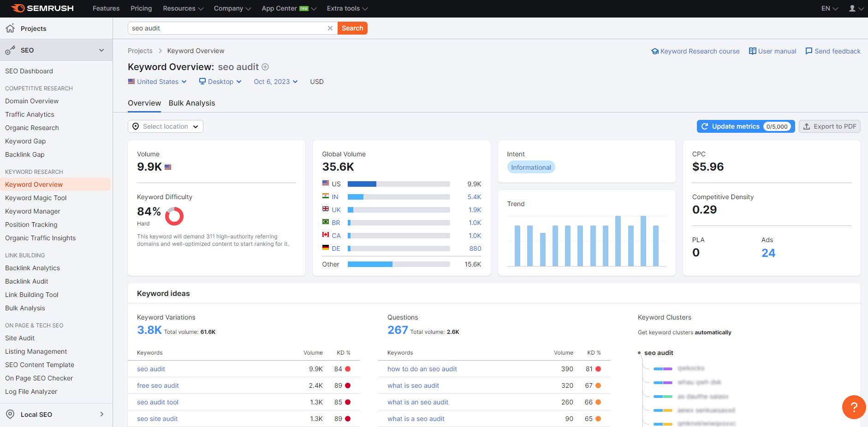Click the User manual book icon
This screenshot has width=868, height=427.
(x=753, y=51)
